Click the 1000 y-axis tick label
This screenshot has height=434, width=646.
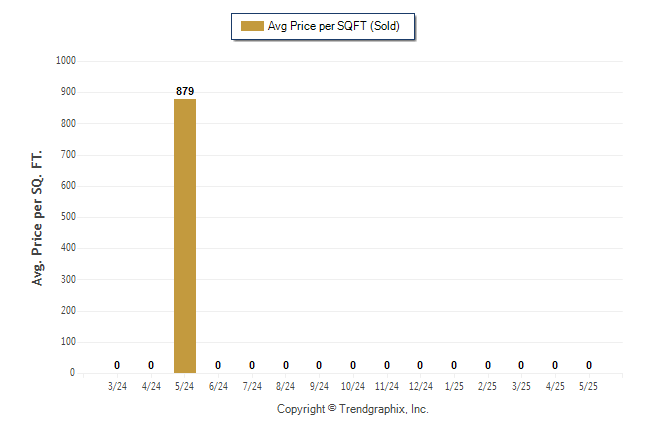(66, 61)
